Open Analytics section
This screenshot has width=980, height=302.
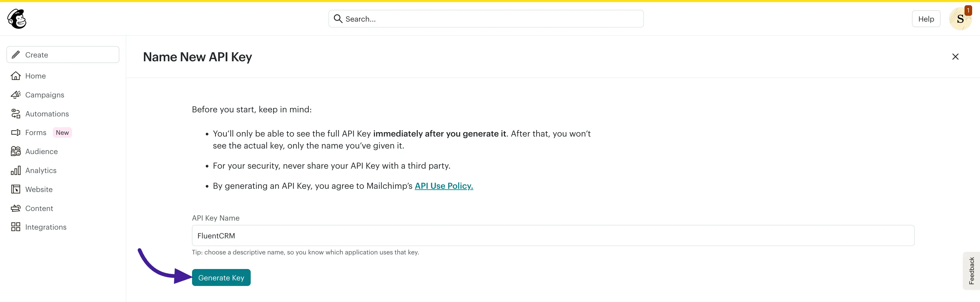click(x=41, y=170)
